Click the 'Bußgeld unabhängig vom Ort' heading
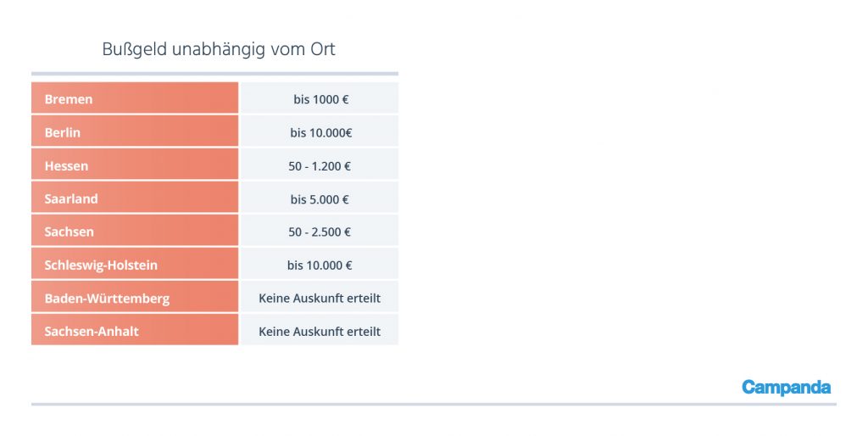Image resolution: width=868 pixels, height=436 pixels. (x=219, y=49)
